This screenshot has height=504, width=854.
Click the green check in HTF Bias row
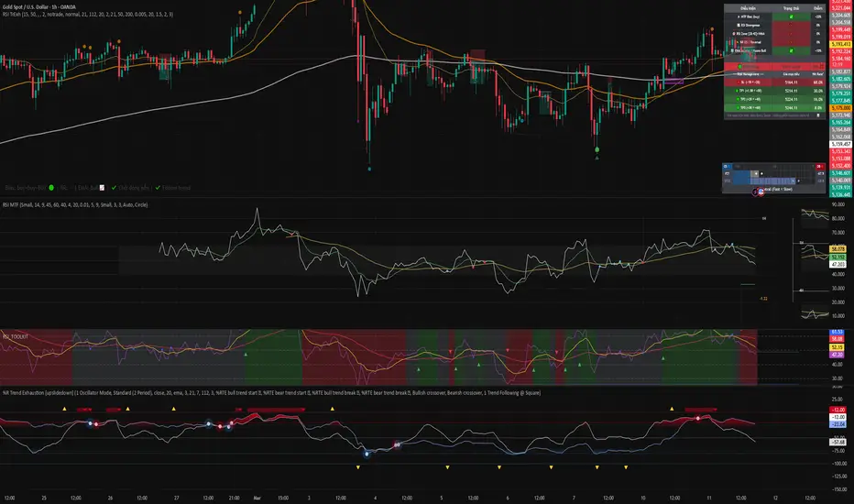(x=792, y=16)
